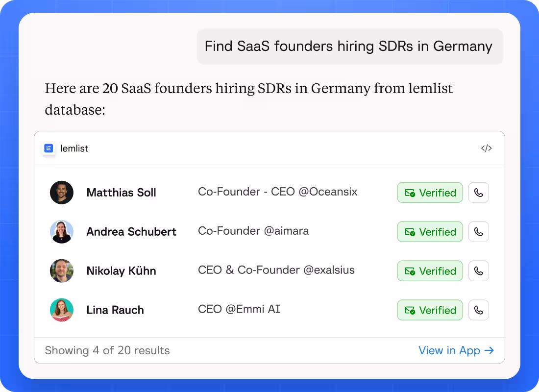Call Matthias Soll via phone icon
Screen dimensions: 539x392
click(x=479, y=193)
